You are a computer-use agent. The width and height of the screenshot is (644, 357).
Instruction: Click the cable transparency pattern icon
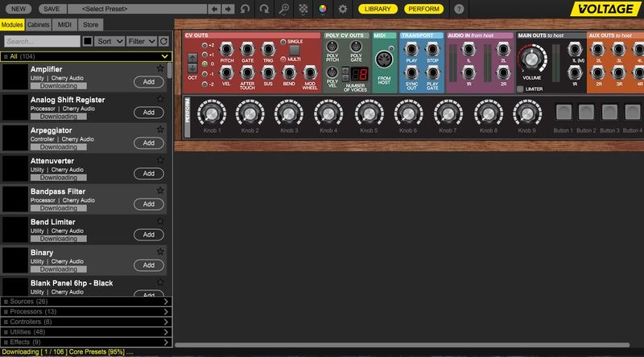tap(303, 8)
